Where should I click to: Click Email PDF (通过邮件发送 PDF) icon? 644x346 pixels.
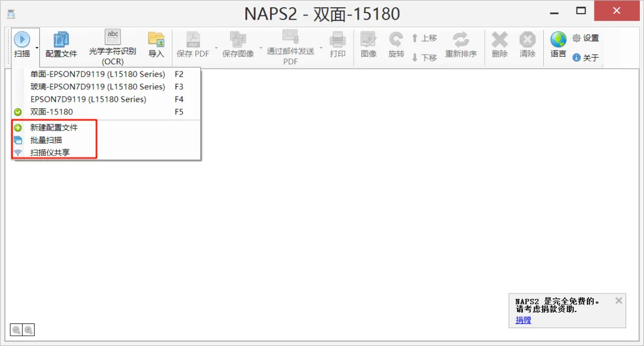[x=290, y=37]
